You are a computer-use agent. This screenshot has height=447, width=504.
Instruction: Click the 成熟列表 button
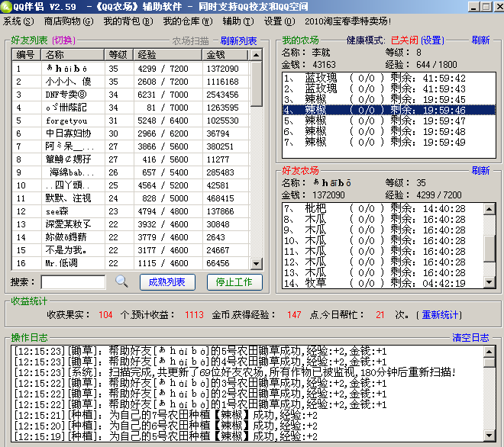click(167, 282)
